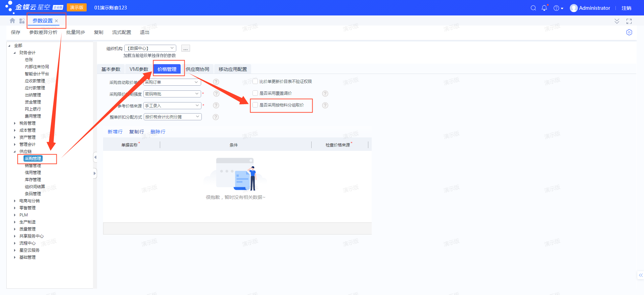This screenshot has width=644, height=295.
Task: Click the home icon in tab bar
Action: pos(12,21)
